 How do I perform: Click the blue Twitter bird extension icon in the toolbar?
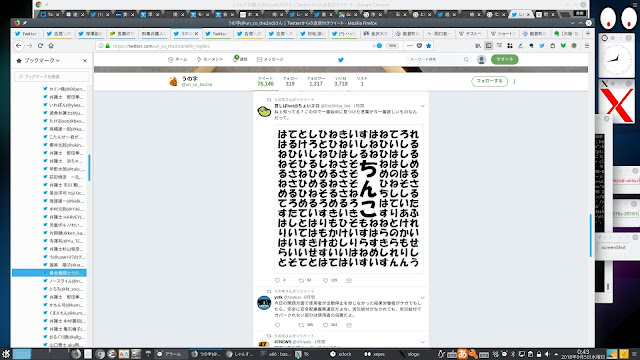point(542,46)
